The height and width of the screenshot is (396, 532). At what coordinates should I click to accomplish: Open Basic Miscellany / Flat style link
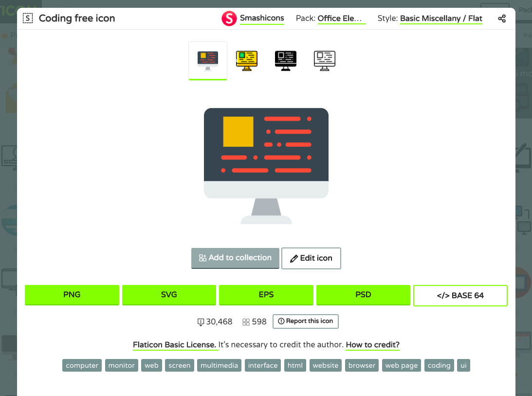(441, 19)
